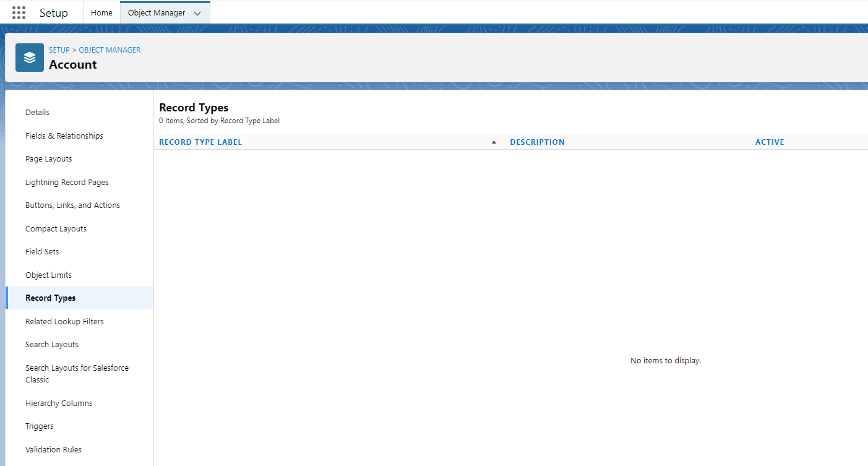Open the App Launcher grid icon
The height and width of the screenshot is (466, 868).
pos(19,12)
